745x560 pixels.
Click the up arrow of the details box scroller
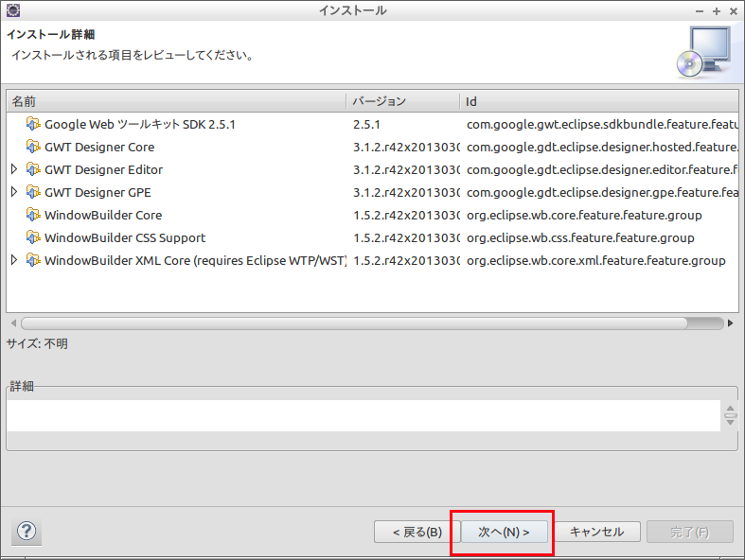coord(730,410)
